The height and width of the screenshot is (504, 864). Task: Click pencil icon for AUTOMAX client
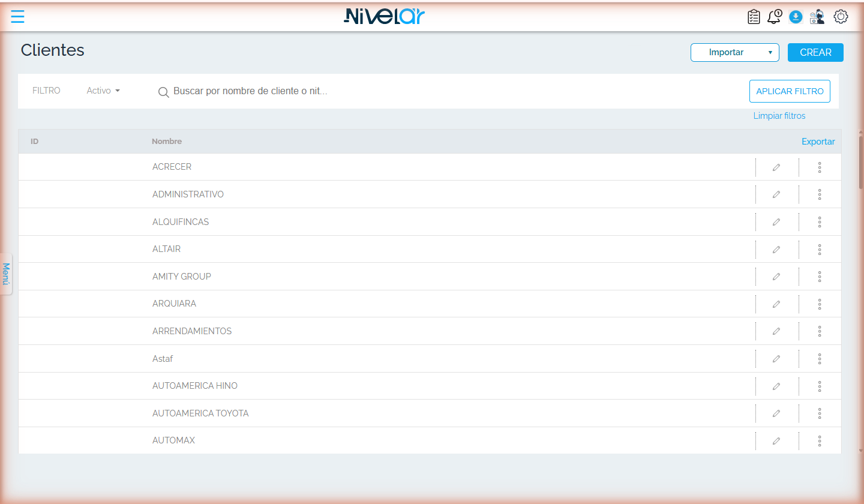tap(776, 441)
